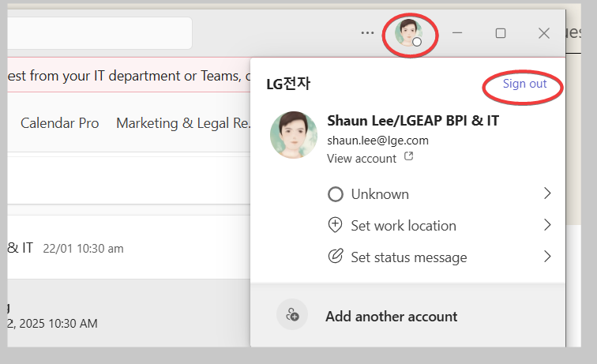Open View account link
Viewport: 597px width, 364px height.
(362, 159)
